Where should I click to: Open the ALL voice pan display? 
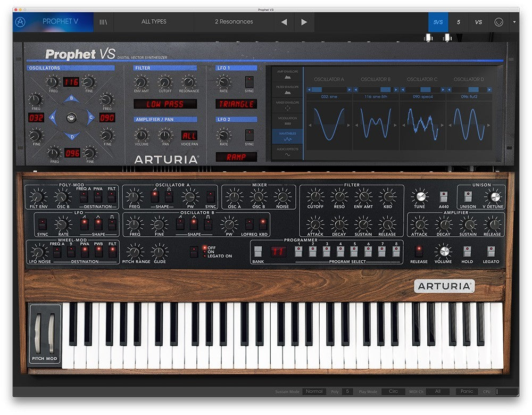click(x=189, y=136)
